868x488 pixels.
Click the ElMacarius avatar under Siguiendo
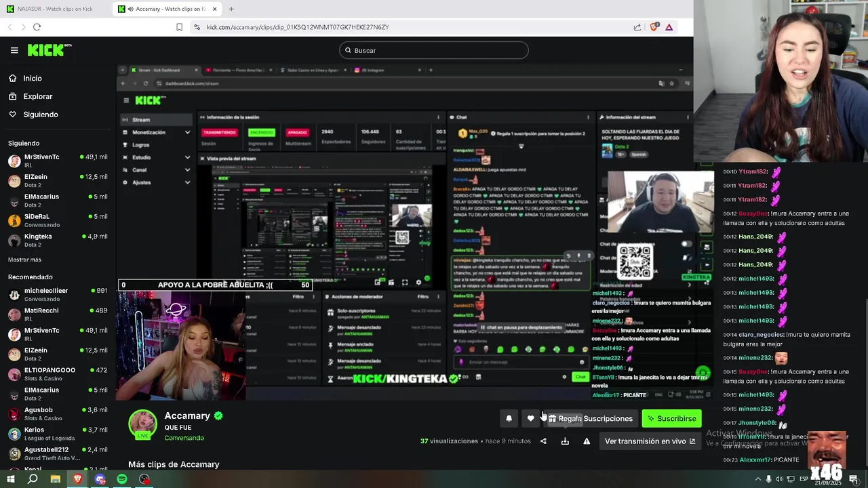coord(14,201)
